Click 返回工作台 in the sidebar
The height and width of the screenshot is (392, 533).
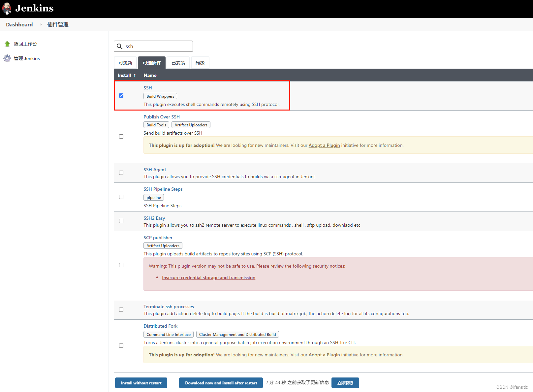(25, 44)
